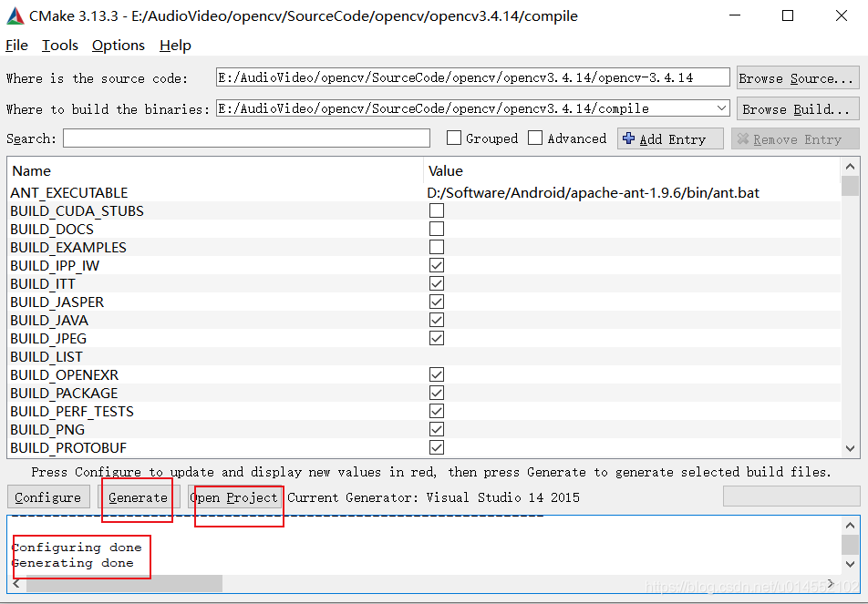Click the CMake logo icon in title bar
This screenshot has height=604, width=868.
pyautogui.click(x=15, y=16)
